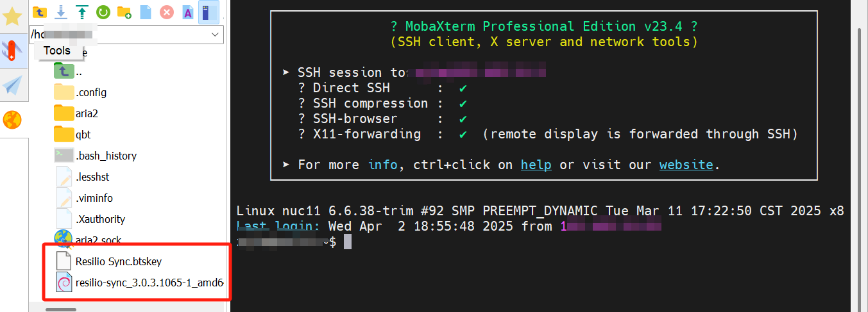The image size is (868, 312).
Task: Create a new file via toolbar icon
Action: pos(146,12)
